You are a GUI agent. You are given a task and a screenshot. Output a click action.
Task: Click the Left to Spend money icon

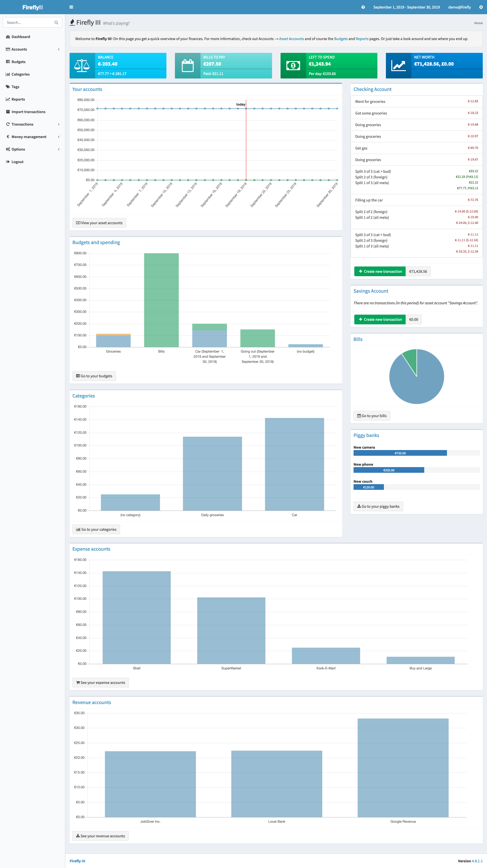[293, 66]
